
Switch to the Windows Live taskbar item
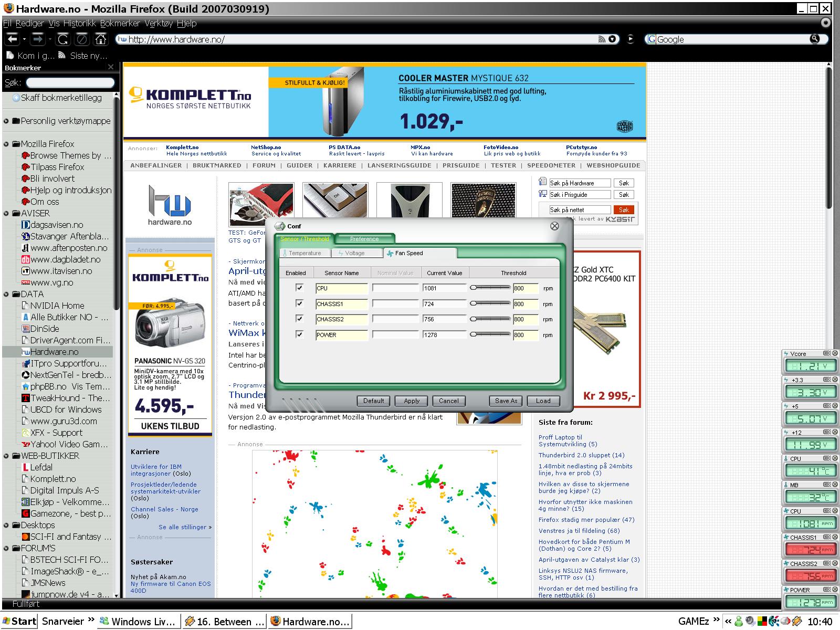[x=139, y=622]
